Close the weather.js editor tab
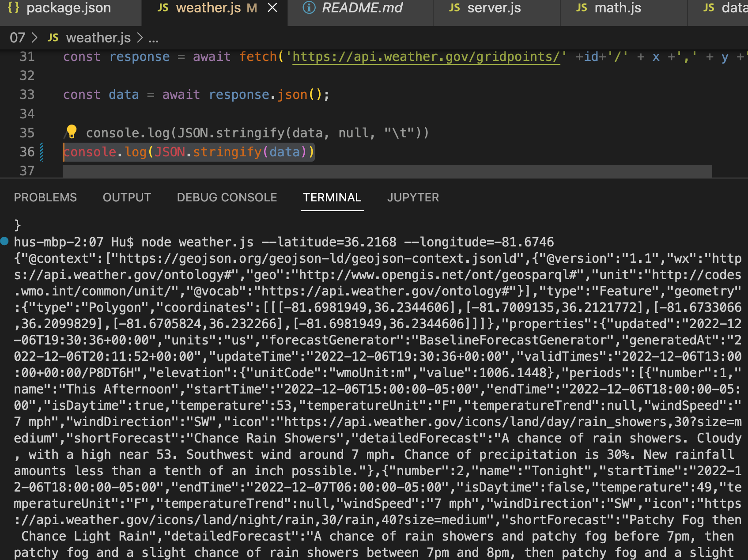The image size is (748, 560). [272, 8]
